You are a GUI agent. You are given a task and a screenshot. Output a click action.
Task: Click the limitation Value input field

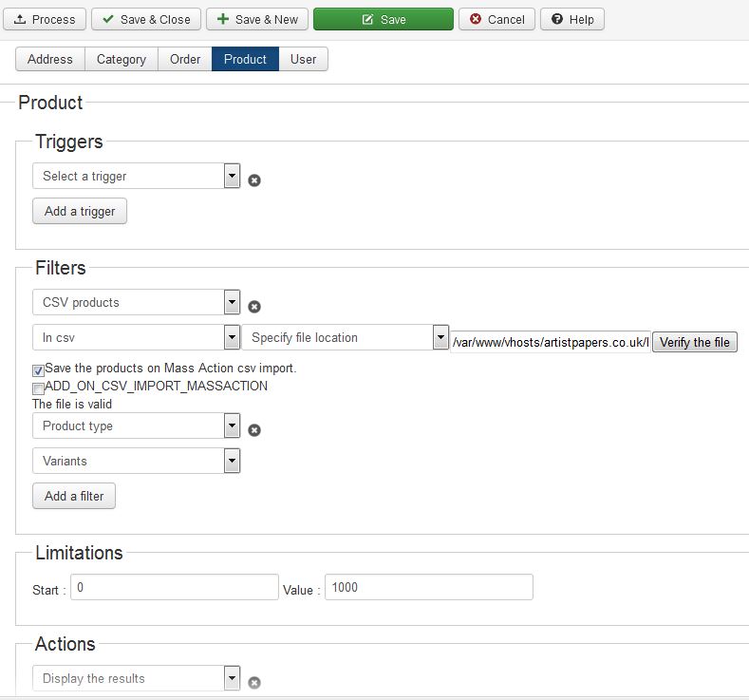[x=429, y=587]
